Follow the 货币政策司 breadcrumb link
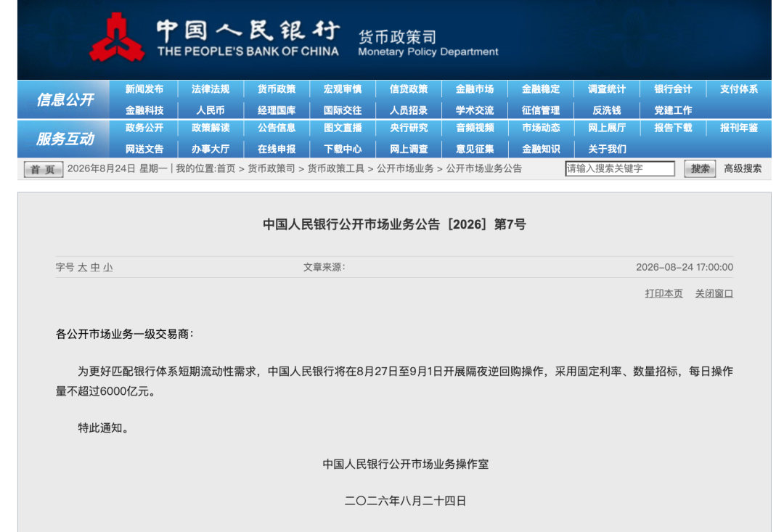Screen dimensions: 784x532 point(271,168)
